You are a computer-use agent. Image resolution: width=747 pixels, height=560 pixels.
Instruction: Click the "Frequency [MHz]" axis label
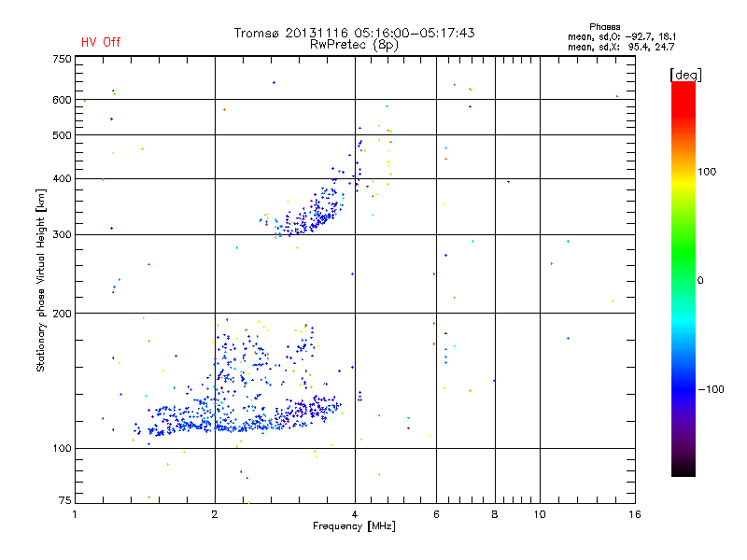point(354,526)
